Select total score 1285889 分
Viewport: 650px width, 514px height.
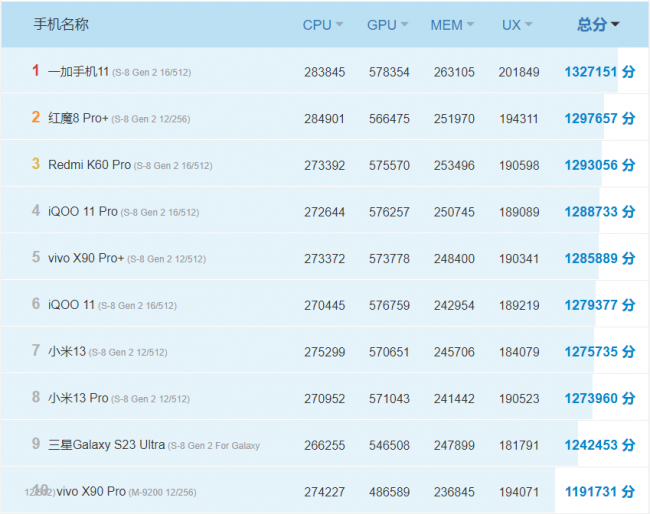[599, 258]
